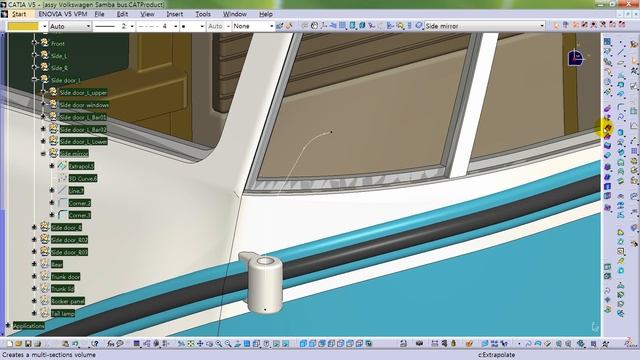640x360 pixels.
Task: Select Line.7 in tree
Action: tap(76, 191)
